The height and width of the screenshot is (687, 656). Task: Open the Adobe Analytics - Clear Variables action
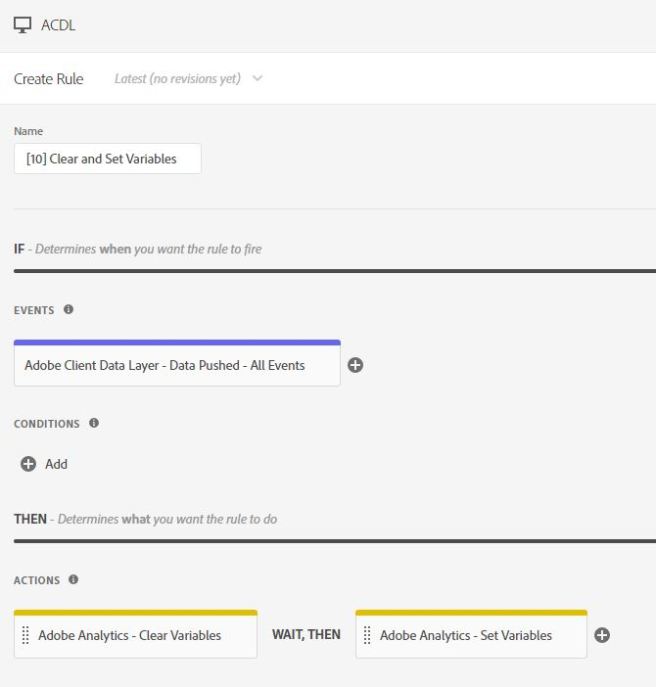pos(130,636)
